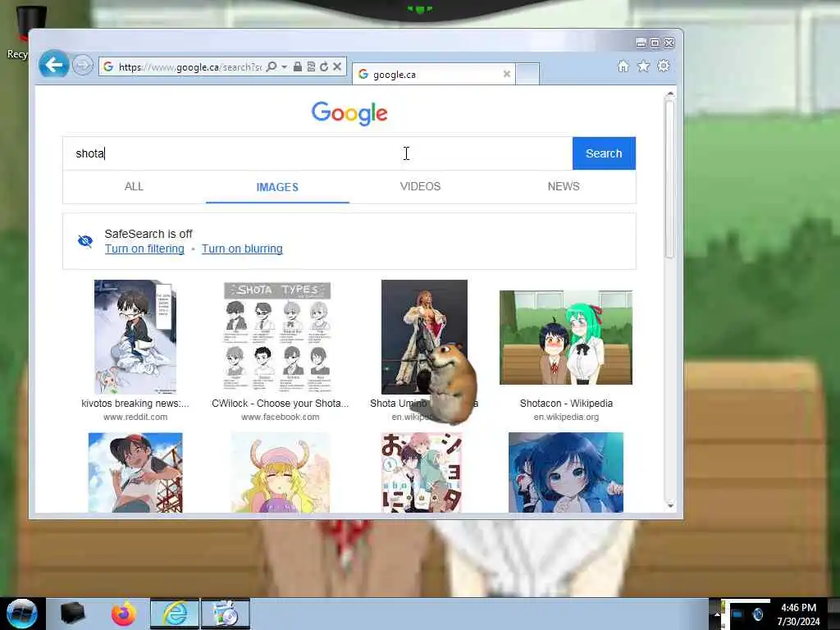Switch to the VIDEOS tab

click(x=421, y=186)
